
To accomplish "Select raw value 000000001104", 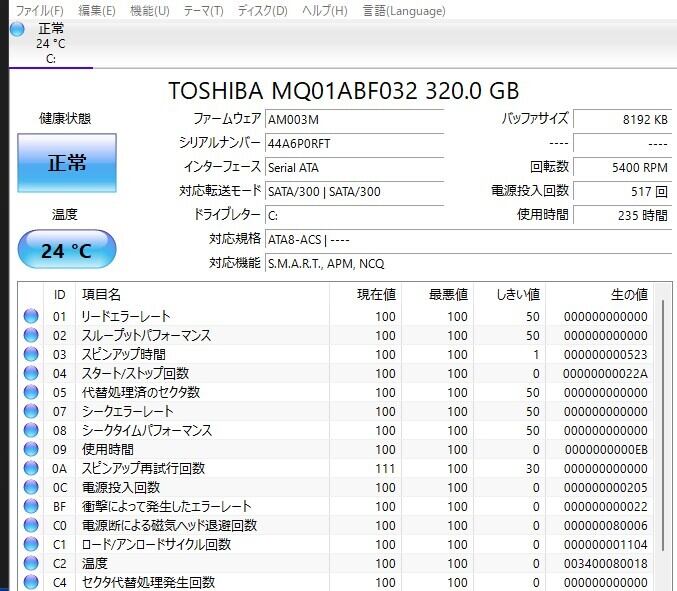I will click(x=605, y=544).
